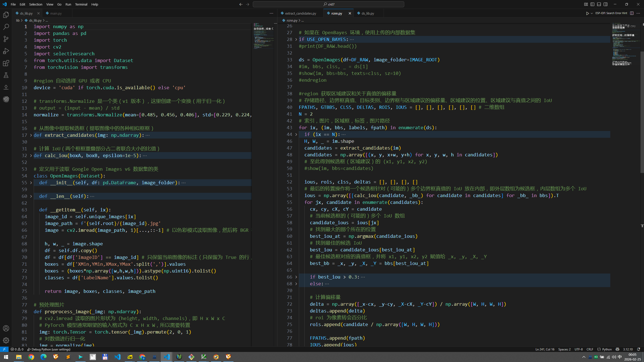Open the Search view in activity bar
The height and width of the screenshot is (362, 644).
pyautogui.click(x=6, y=27)
